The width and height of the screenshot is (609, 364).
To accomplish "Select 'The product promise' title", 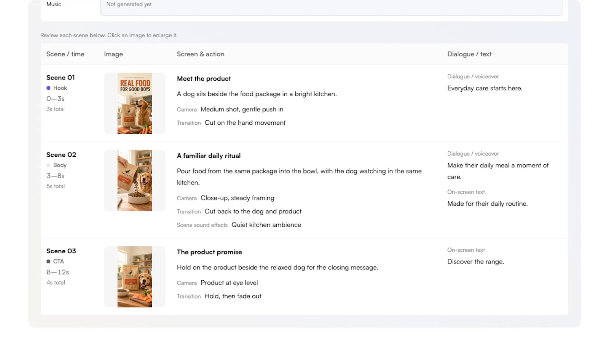I will 209,252.
